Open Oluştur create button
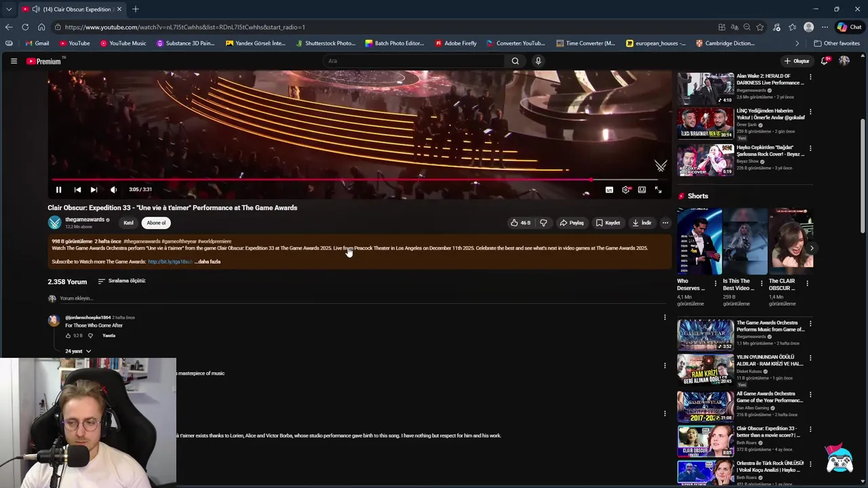The image size is (868, 488). click(797, 61)
